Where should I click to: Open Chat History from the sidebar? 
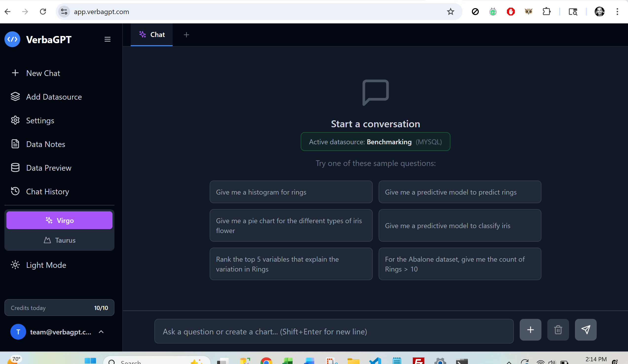point(47,191)
